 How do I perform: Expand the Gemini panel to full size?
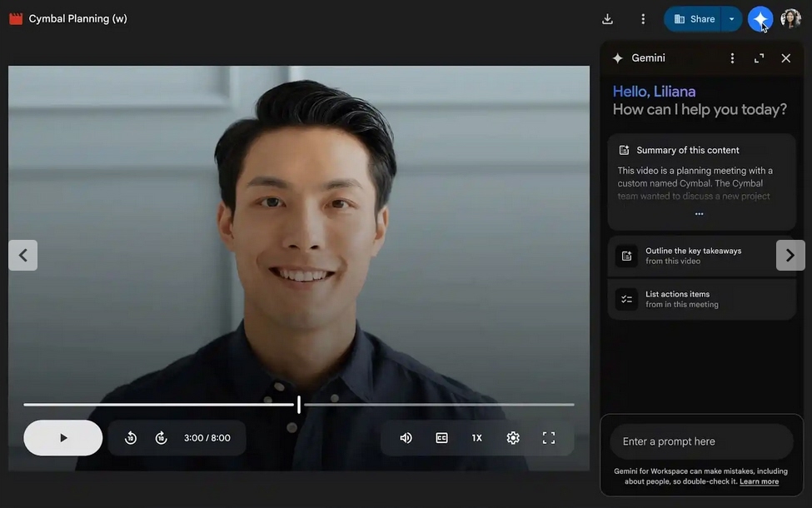pyautogui.click(x=760, y=58)
